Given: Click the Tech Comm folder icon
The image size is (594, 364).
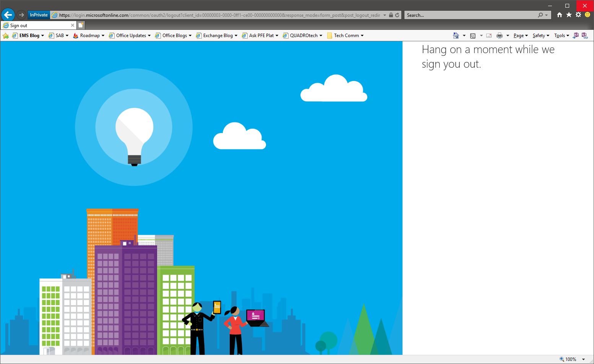Looking at the screenshot, I should click(329, 36).
